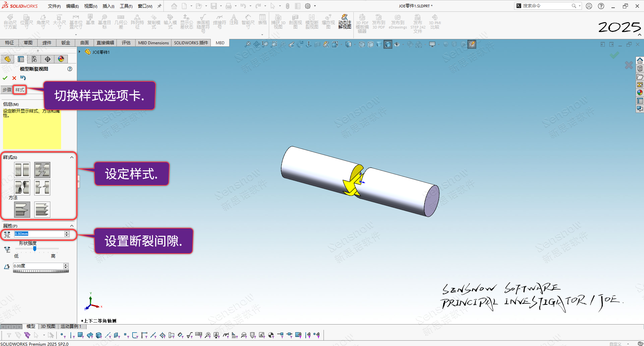
Task: Click the 动态注解视图 toolbar icon
Action: point(345,21)
